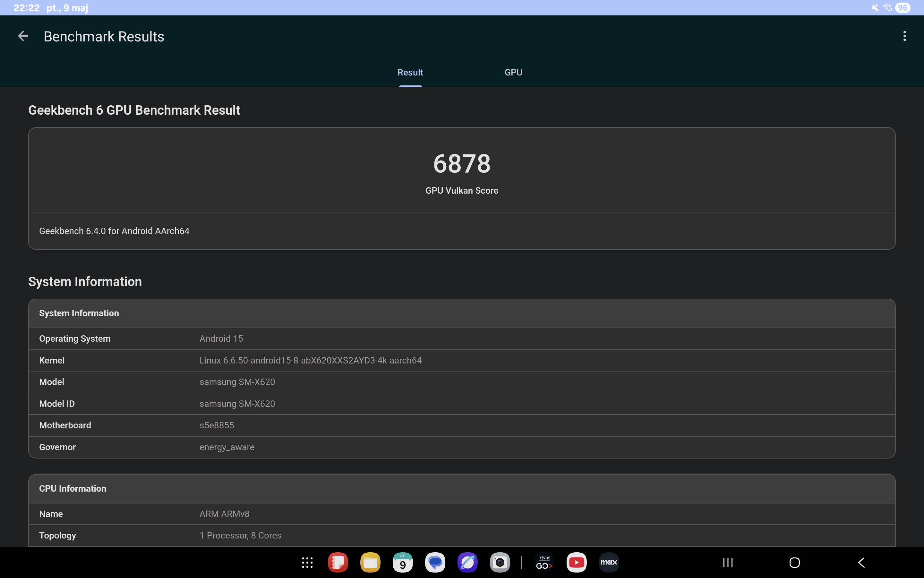Image resolution: width=924 pixels, height=578 pixels.
Task: Tap the Recents navigation button
Action: click(x=728, y=562)
